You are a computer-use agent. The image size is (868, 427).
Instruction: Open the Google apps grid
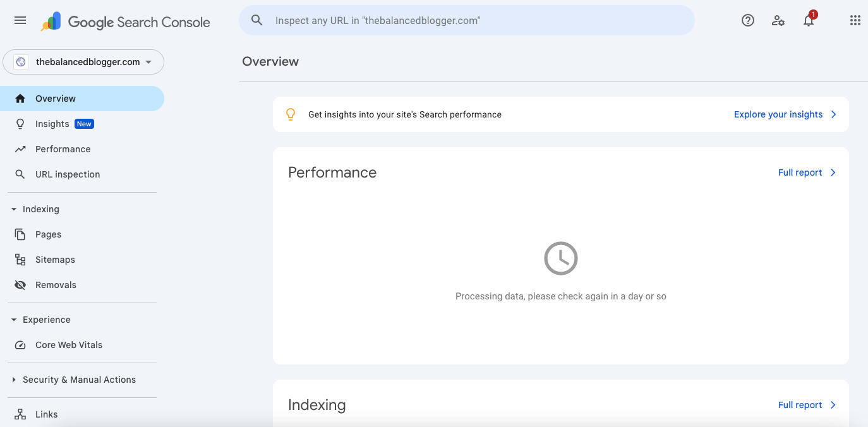[x=855, y=21]
